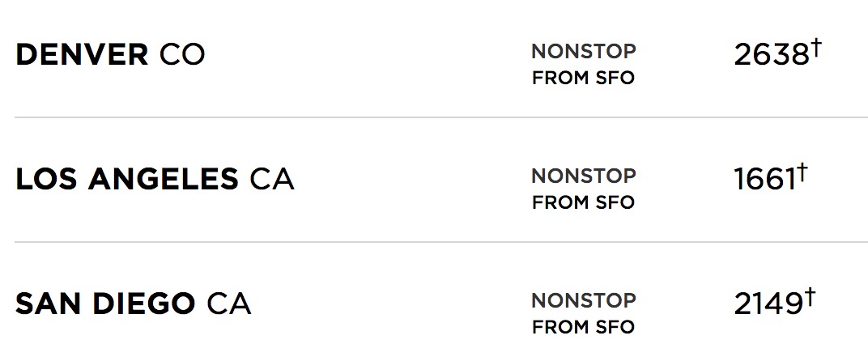
Task: Click NONSTOP label in the Denver row
Action: pyautogui.click(x=583, y=51)
